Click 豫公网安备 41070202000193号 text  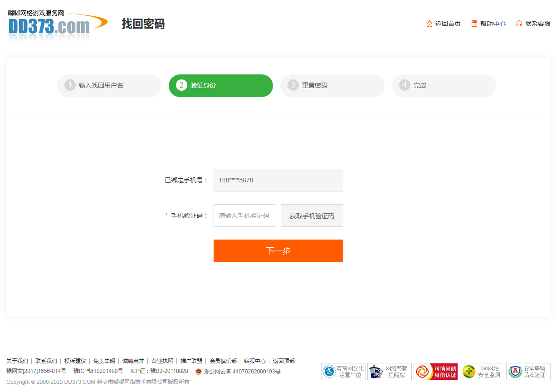click(x=242, y=371)
